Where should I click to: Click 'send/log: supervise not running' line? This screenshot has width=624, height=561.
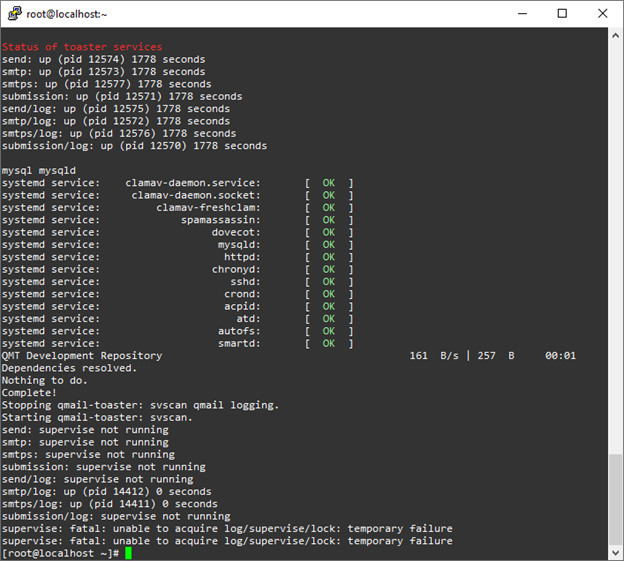click(x=98, y=479)
